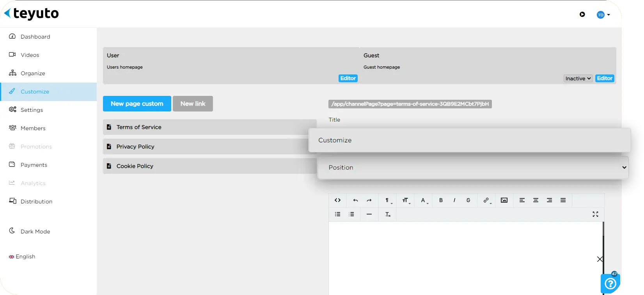Expand editor to fullscreen
The height and width of the screenshot is (295, 644).
pos(595,214)
